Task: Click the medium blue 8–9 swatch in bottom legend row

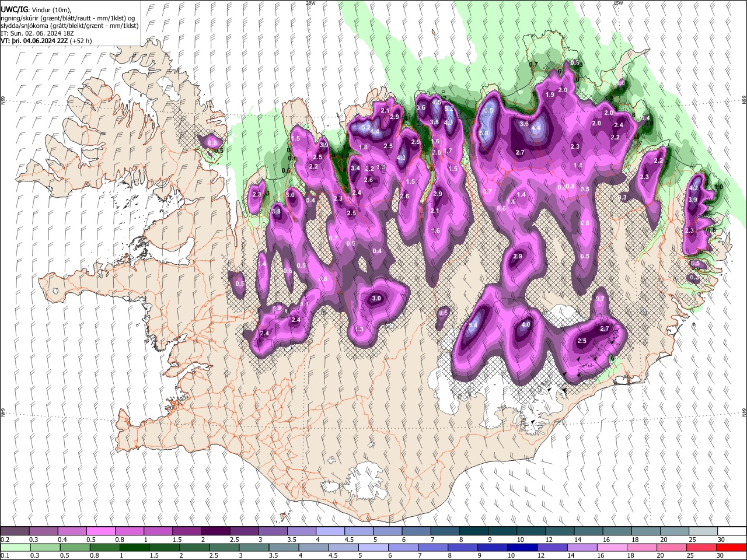Action: pos(462,547)
